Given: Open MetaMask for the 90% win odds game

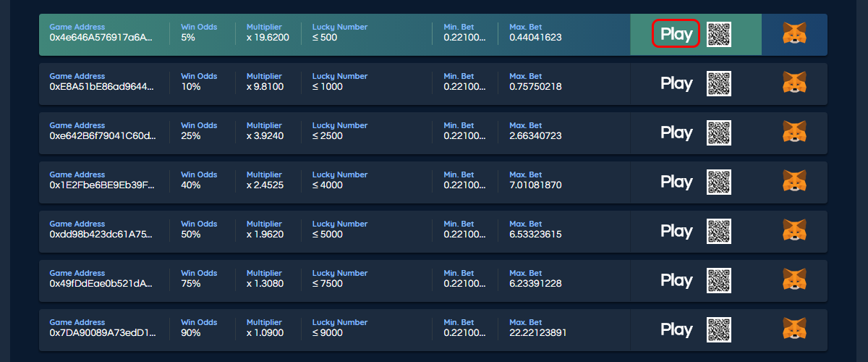Looking at the screenshot, I should tap(795, 329).
